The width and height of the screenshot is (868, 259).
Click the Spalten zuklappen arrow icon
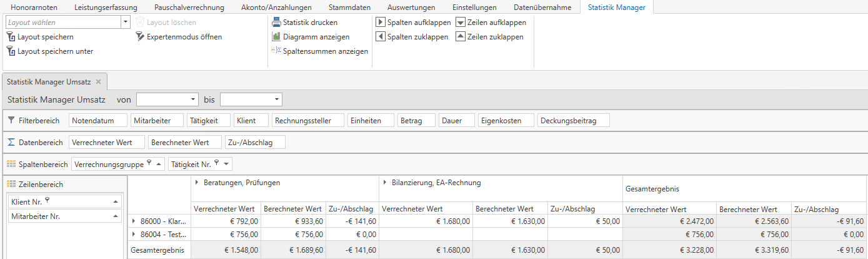[x=381, y=37]
